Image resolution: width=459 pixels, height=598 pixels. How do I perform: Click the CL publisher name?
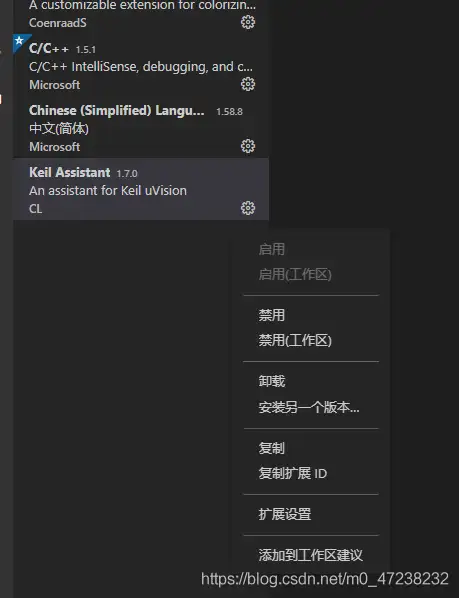[x=35, y=209]
